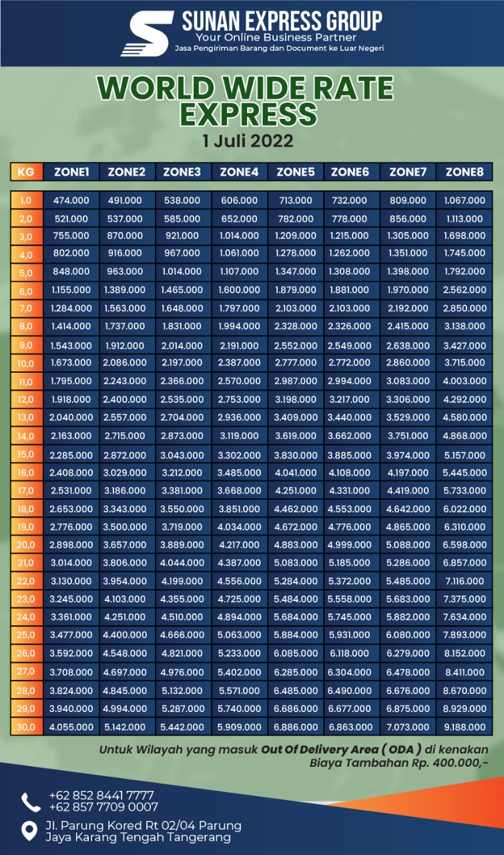
Task: Select the 4.217.000 rate cell
Action: [239, 545]
